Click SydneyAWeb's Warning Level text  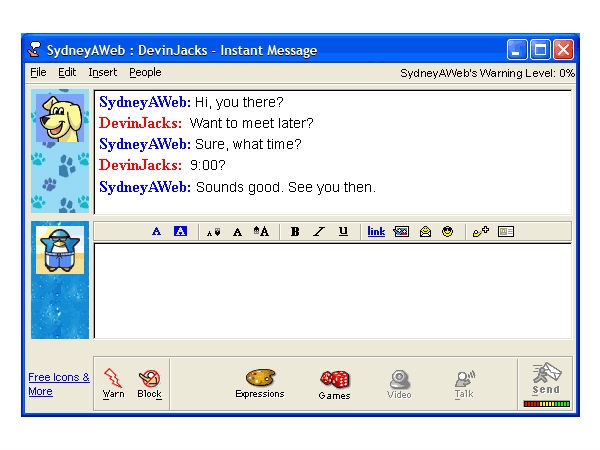pyautogui.click(x=488, y=73)
